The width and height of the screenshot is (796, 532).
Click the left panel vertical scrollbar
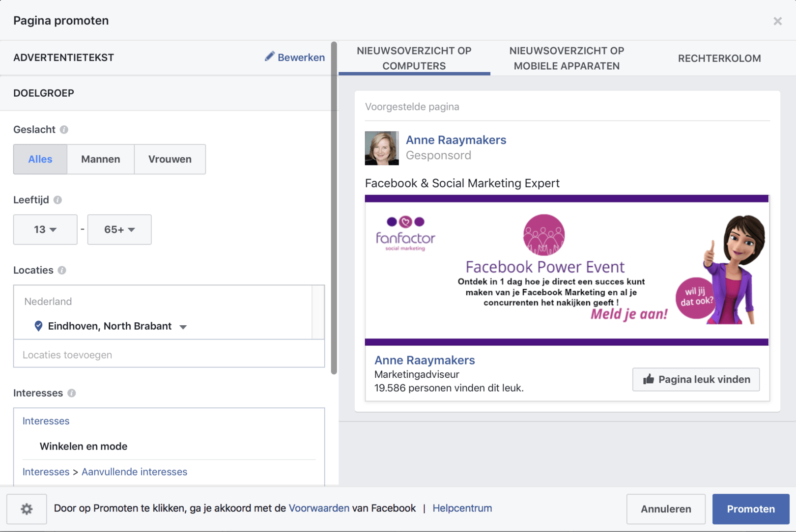coord(334,208)
